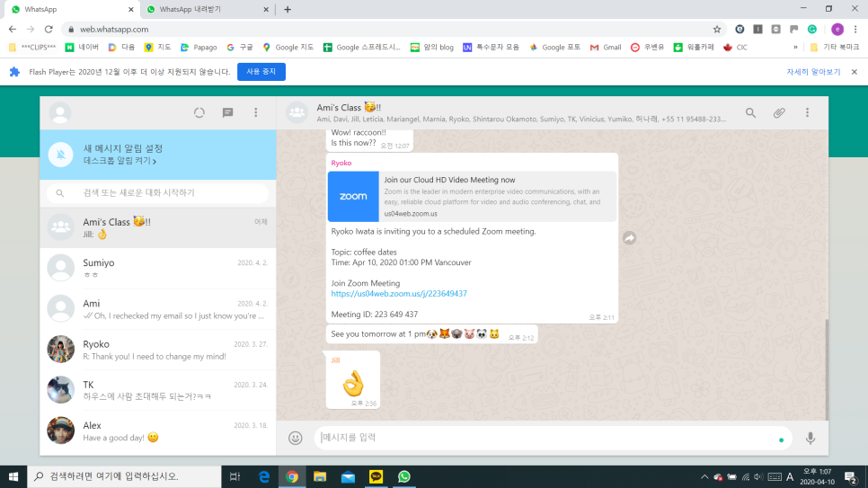
Task: Open the Google 지도 bookmark
Action: point(288,48)
